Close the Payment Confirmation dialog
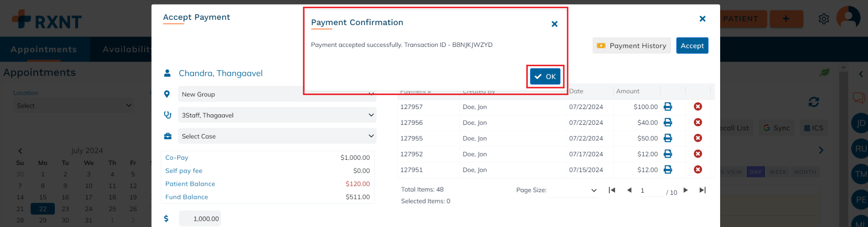 (x=554, y=24)
